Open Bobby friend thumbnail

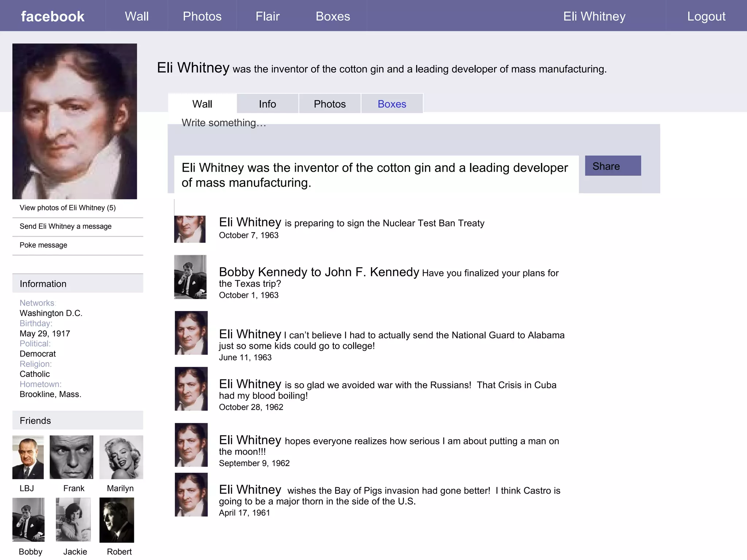pyautogui.click(x=28, y=520)
